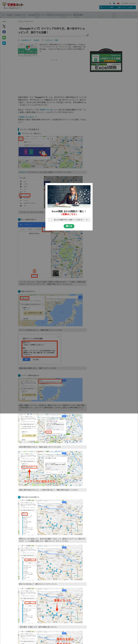The width and height of the screenshot is (138, 644).
Task: Open the Excel関数 pickup banner
Action: point(106,67)
